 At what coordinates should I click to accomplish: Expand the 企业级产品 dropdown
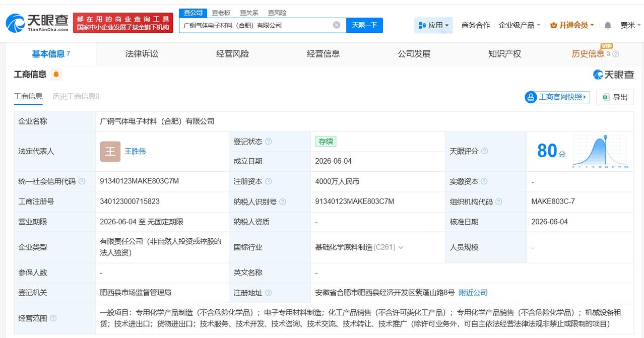(x=519, y=25)
